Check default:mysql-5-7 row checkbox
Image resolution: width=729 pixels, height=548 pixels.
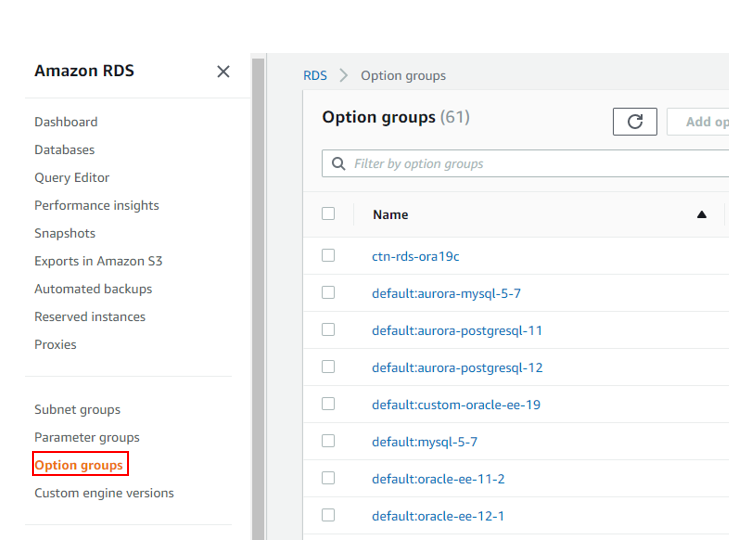(328, 441)
